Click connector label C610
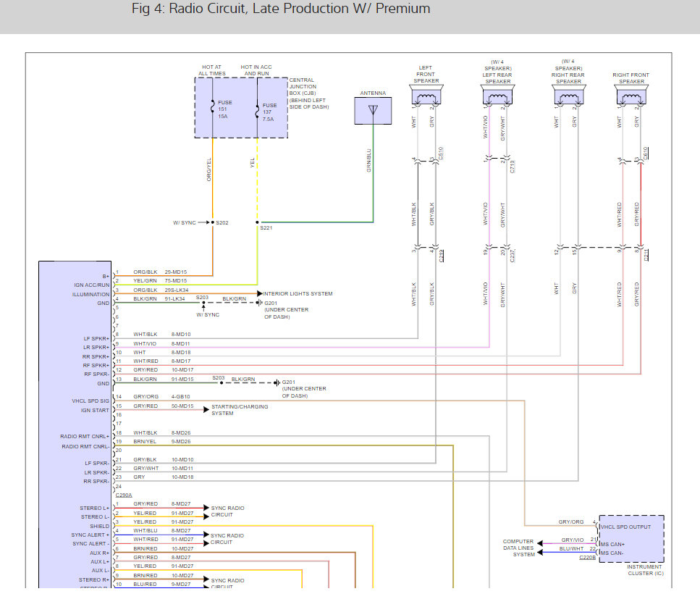 coord(646,154)
